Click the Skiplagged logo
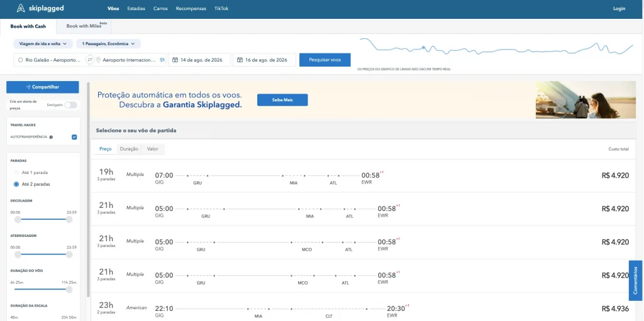644x321 pixels. (40, 8)
